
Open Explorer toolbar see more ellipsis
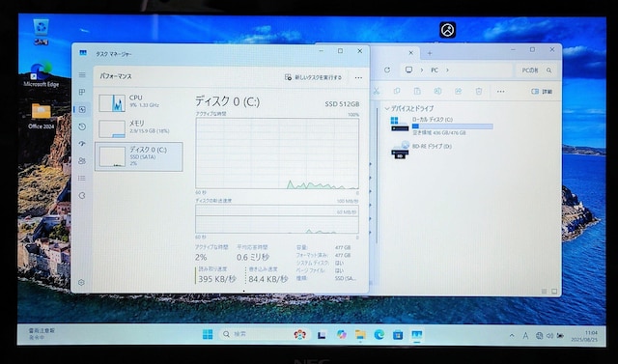(500, 92)
